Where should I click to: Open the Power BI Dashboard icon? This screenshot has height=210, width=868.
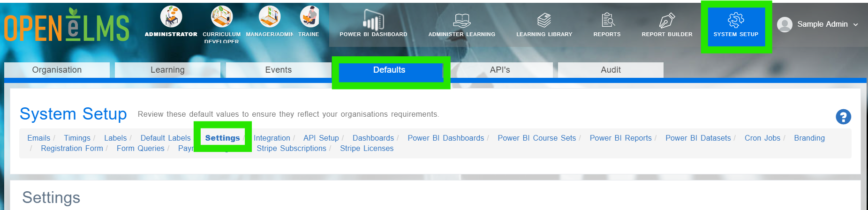(x=373, y=20)
